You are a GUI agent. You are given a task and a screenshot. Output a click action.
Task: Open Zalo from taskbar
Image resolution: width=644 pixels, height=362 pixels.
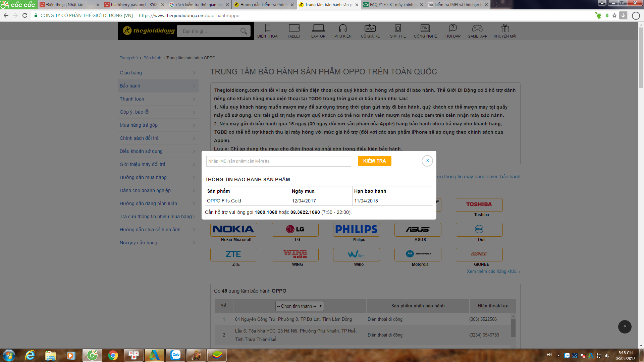[175, 355]
